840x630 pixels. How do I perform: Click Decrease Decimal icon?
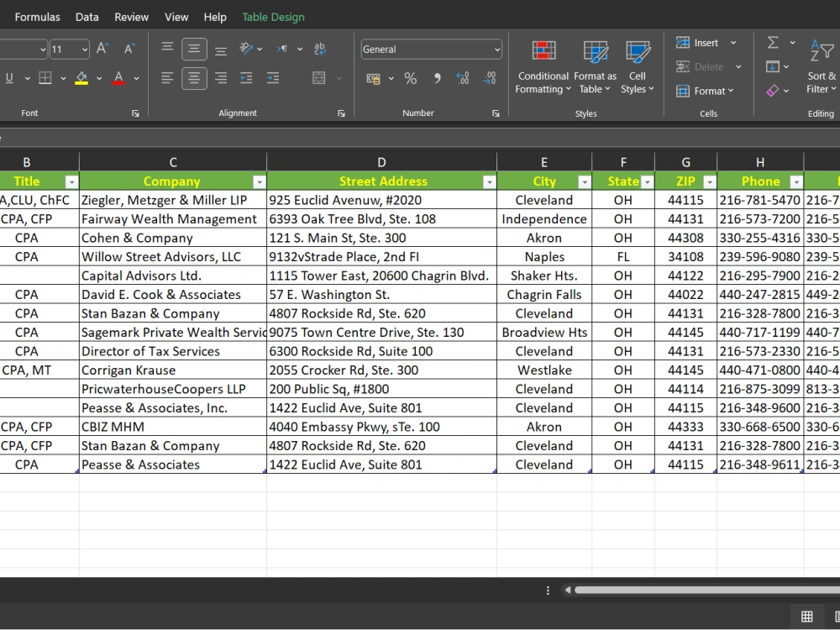[x=489, y=79]
